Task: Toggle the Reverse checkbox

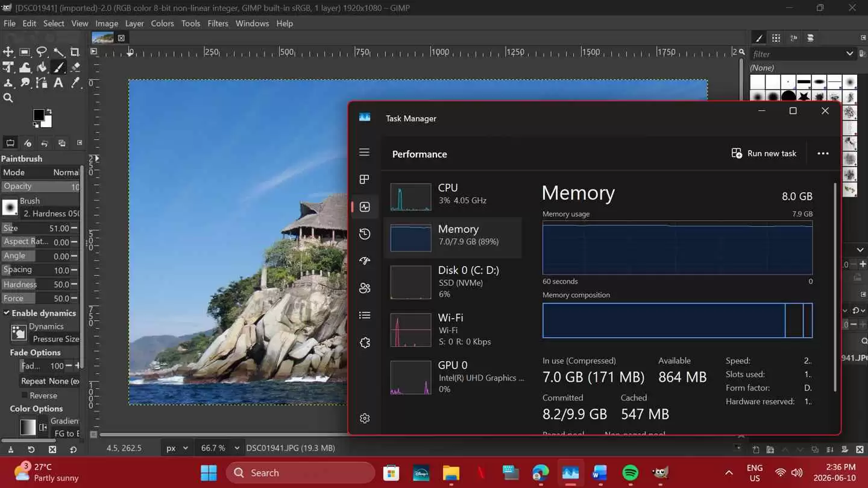Action: [x=25, y=396]
